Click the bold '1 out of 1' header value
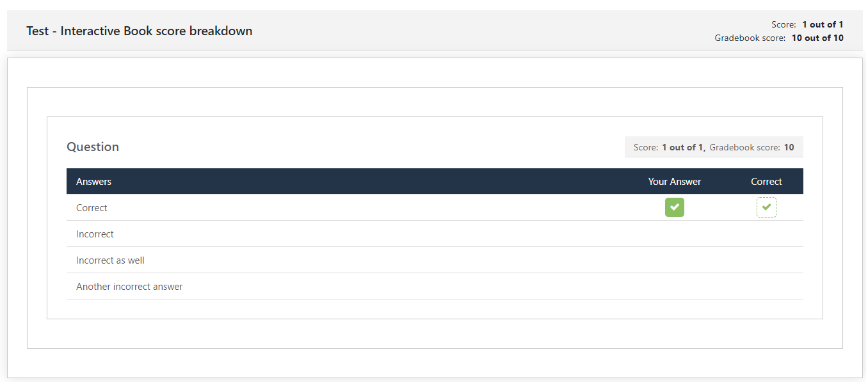This screenshot has width=868, height=382. click(x=823, y=24)
